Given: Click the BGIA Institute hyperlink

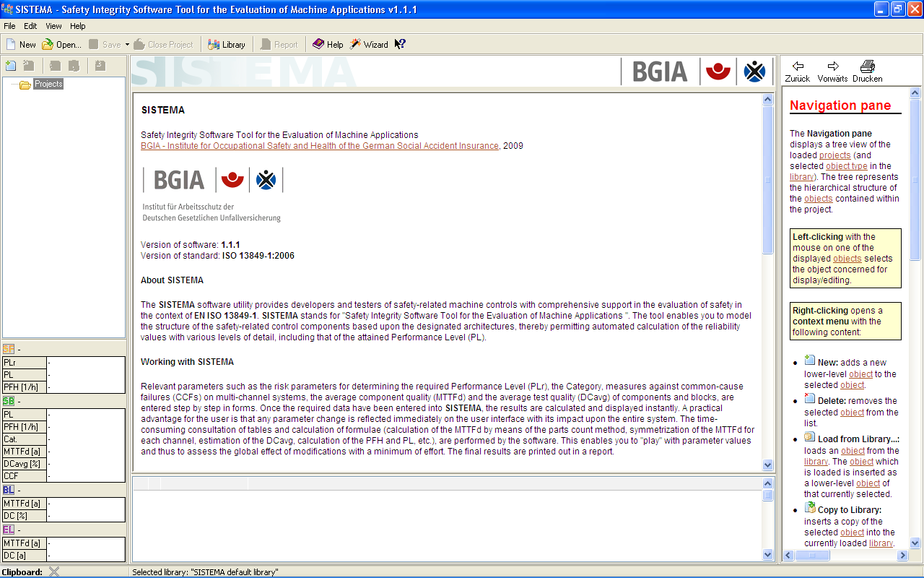Looking at the screenshot, I should (320, 146).
